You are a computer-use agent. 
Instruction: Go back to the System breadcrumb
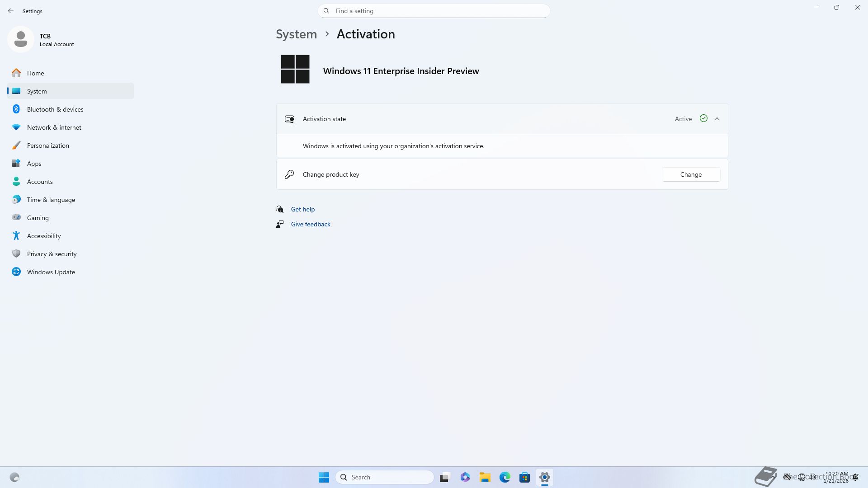tap(297, 34)
